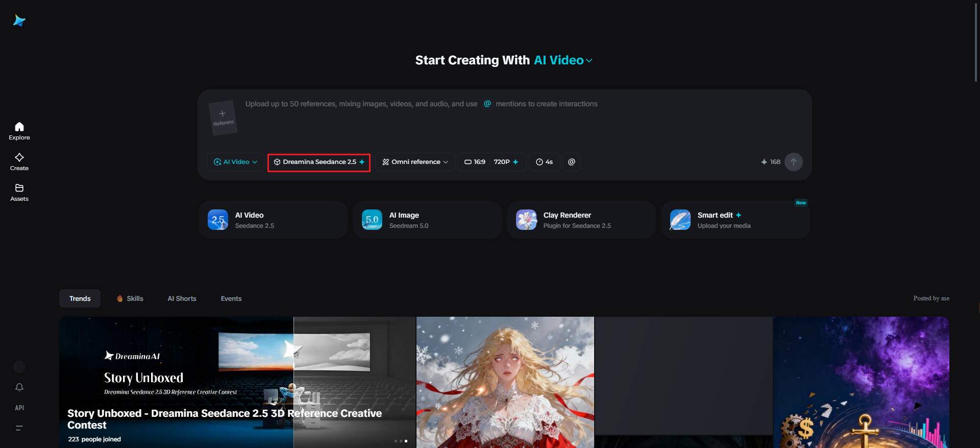Open the AI Video Seedance 2.5 card
The image size is (980, 448).
(273, 220)
